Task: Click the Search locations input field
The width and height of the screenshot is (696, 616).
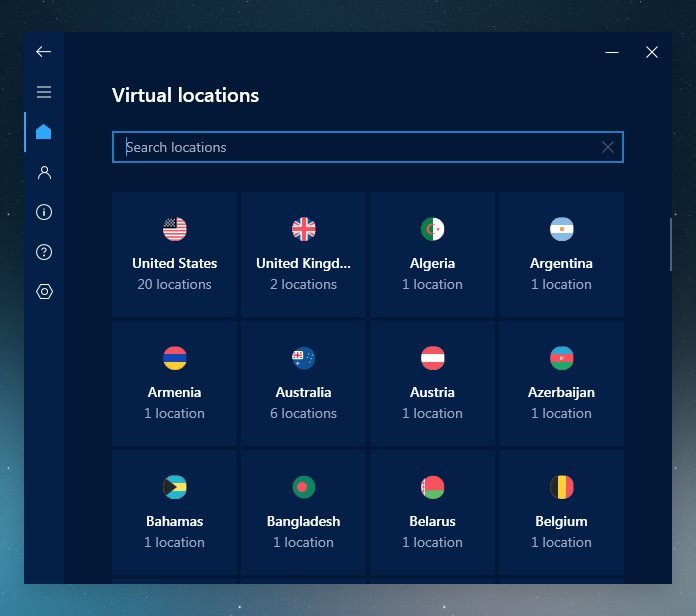Action: click(x=360, y=147)
